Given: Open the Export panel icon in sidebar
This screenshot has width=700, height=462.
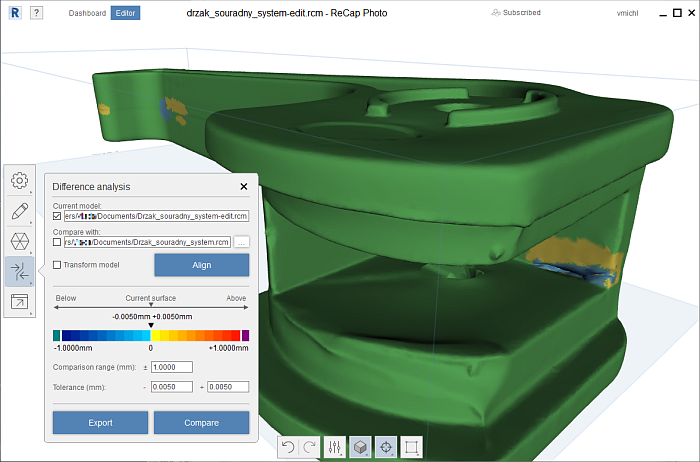Looking at the screenshot, I should click(19, 301).
